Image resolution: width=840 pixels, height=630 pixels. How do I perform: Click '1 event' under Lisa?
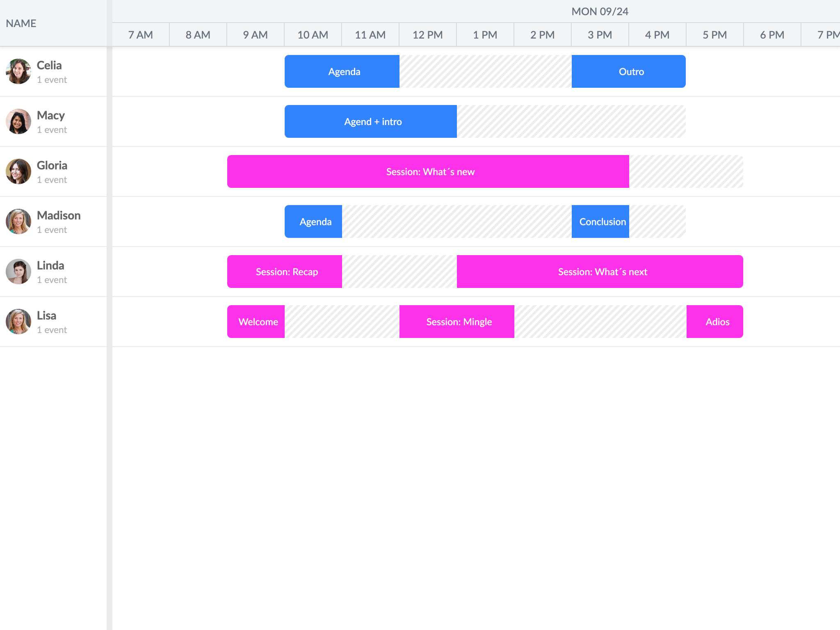(52, 330)
